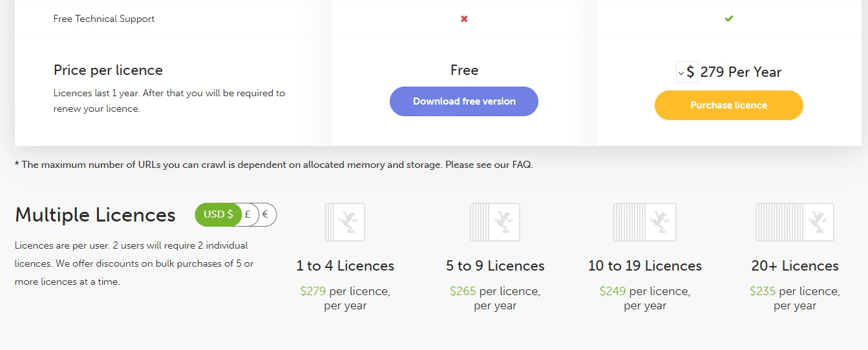Click the '$249' per licence price
The width and height of the screenshot is (868, 350).
point(613,291)
